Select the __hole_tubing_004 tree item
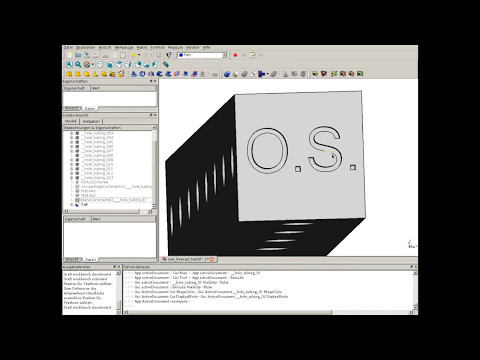This screenshot has height=360, width=480. (97, 138)
